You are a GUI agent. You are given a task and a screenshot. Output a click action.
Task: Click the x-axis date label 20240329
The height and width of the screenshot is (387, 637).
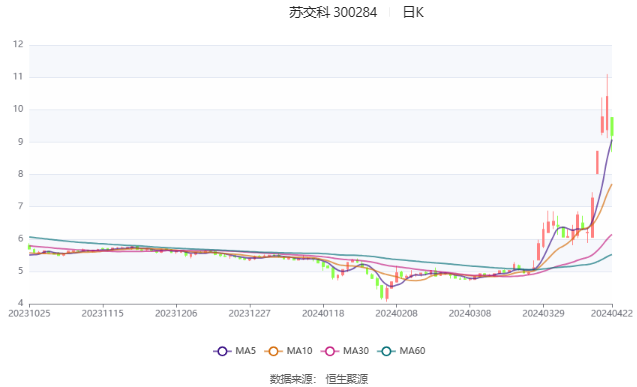543,313
